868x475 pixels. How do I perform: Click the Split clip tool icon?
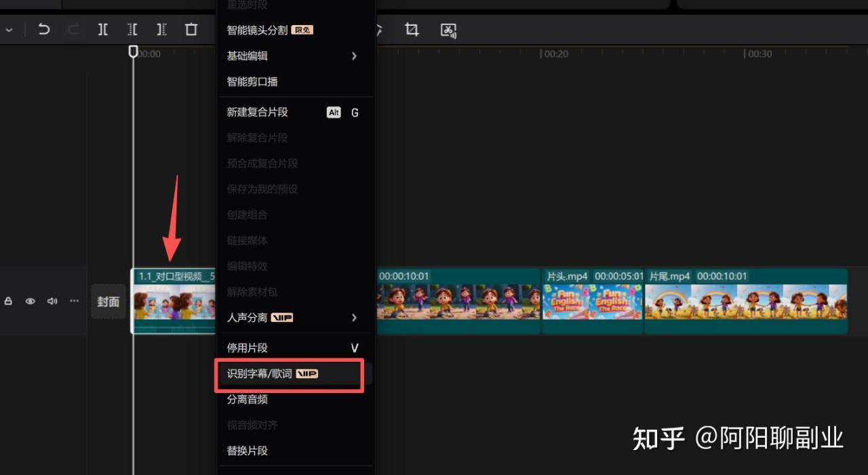103,30
